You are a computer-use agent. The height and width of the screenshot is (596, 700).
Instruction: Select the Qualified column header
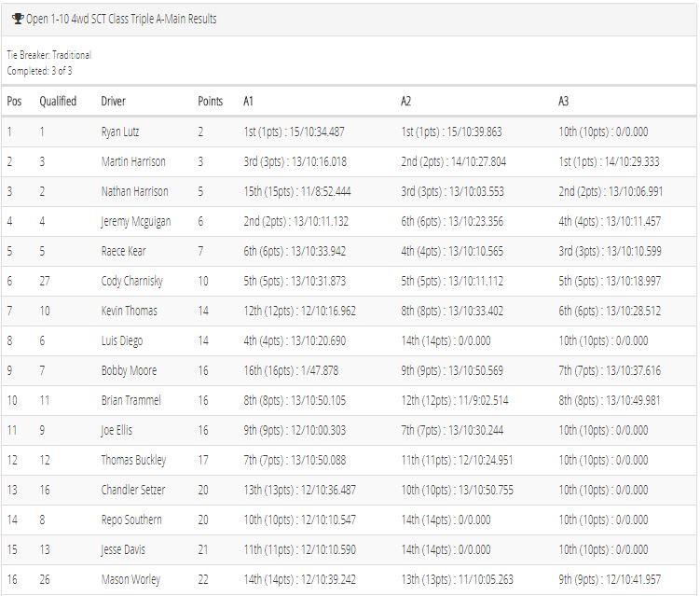click(58, 101)
